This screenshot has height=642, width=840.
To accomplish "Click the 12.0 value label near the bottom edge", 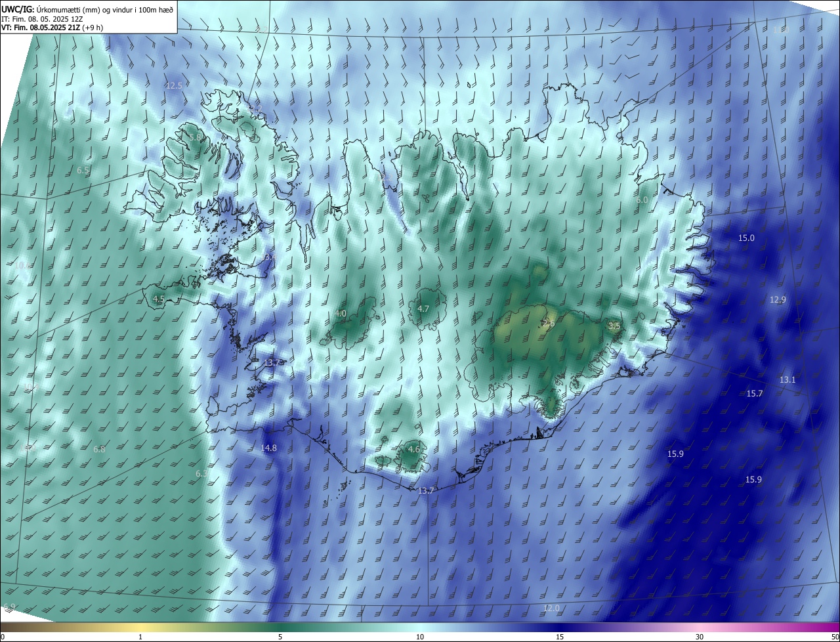I will [551, 609].
